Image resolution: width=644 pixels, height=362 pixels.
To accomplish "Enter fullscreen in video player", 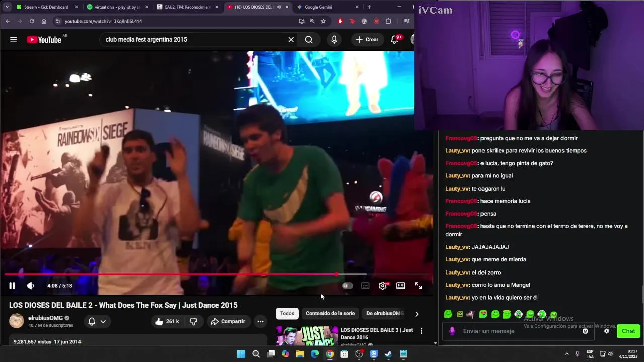I will pyautogui.click(x=418, y=286).
